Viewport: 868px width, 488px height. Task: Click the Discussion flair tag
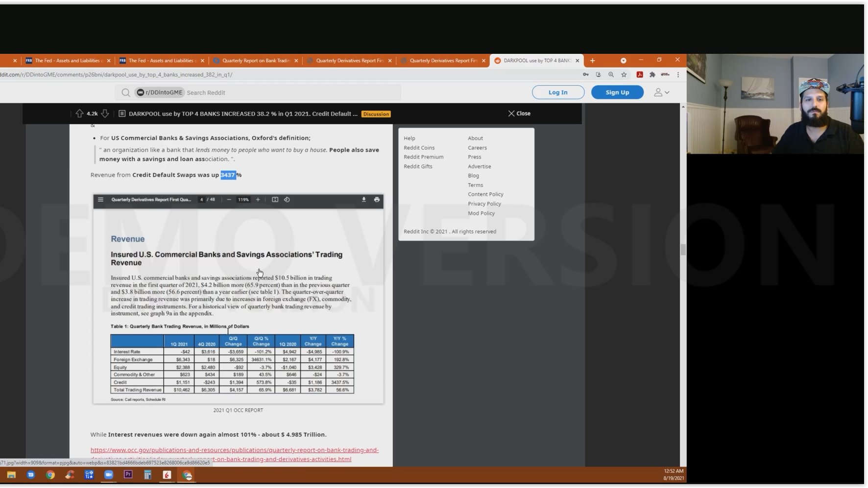376,114
